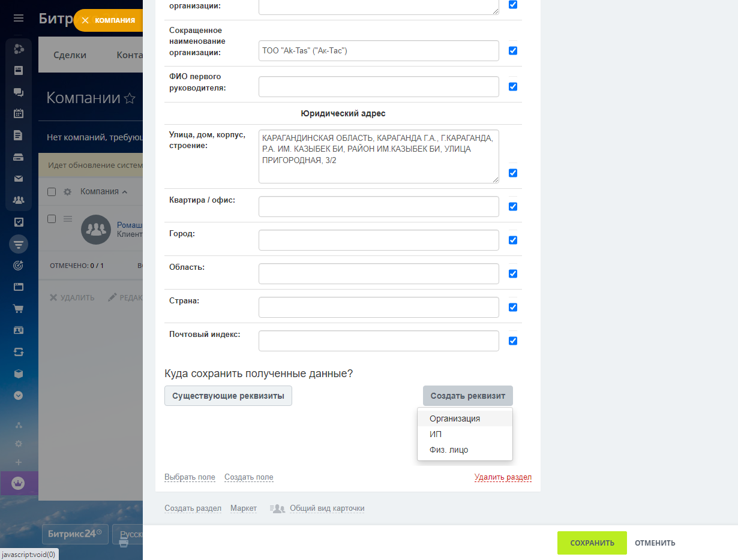Open the documents page icon in sidebar
Screen dimensions: 738x560
pos(19,135)
